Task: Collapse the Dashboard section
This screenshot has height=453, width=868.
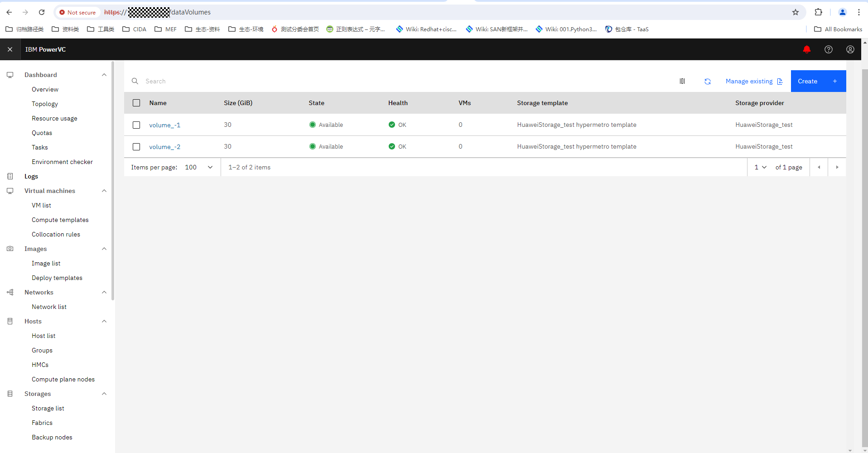Action: pyautogui.click(x=104, y=75)
